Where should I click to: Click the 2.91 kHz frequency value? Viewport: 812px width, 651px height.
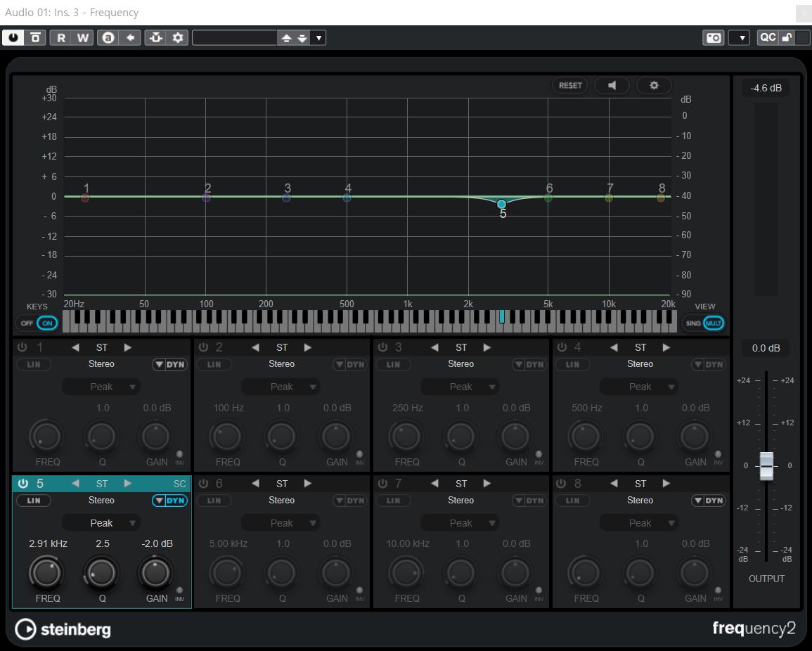coord(49,543)
